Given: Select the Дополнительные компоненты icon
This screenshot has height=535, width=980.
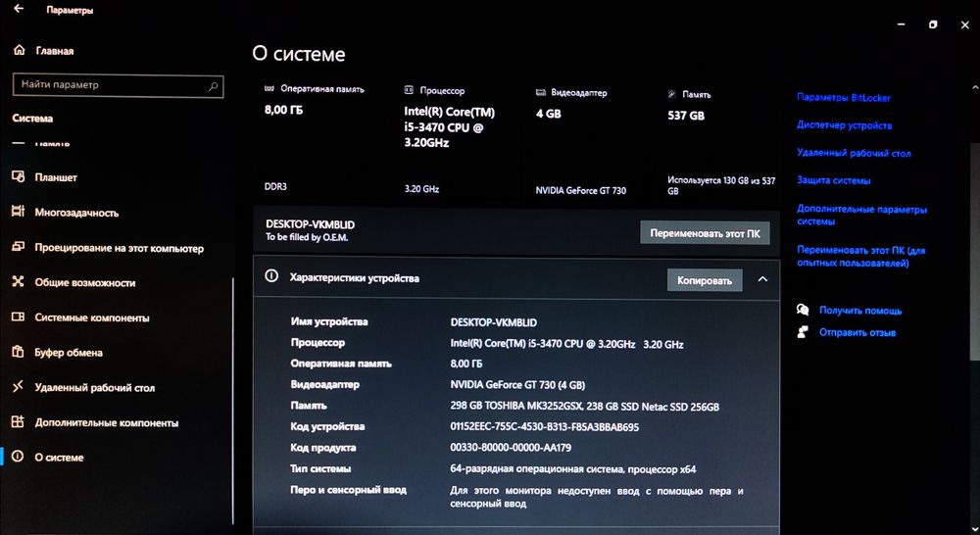Looking at the screenshot, I should 18,422.
